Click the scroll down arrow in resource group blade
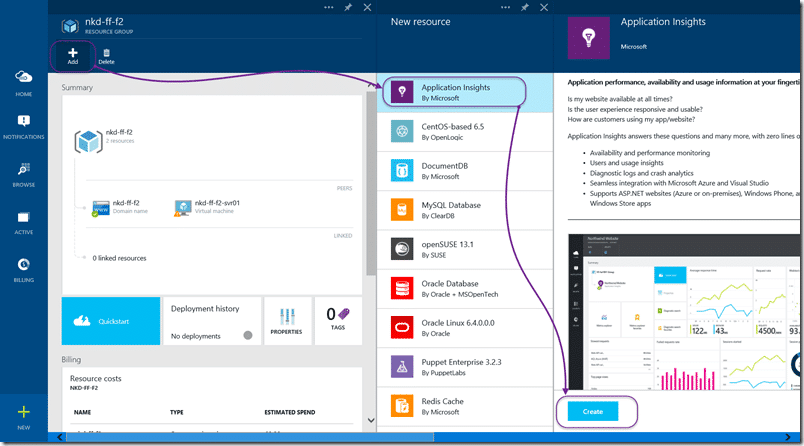The width and height of the screenshot is (804, 446). click(371, 420)
